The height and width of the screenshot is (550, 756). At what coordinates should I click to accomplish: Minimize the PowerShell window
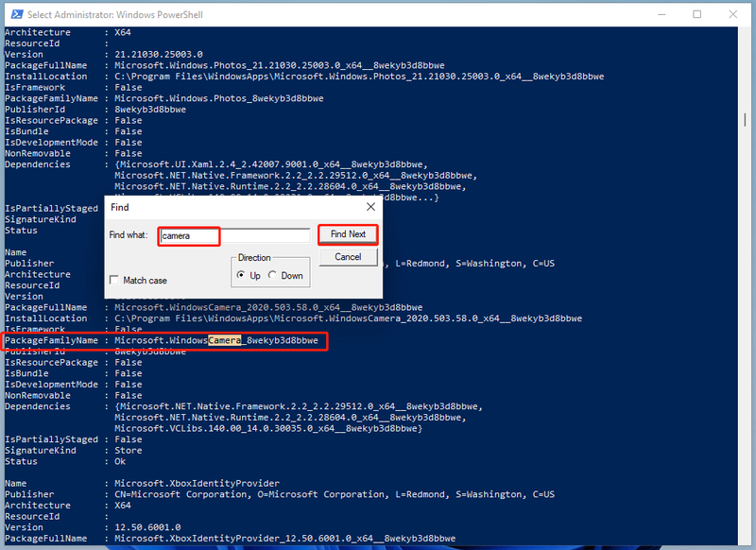[x=661, y=14]
